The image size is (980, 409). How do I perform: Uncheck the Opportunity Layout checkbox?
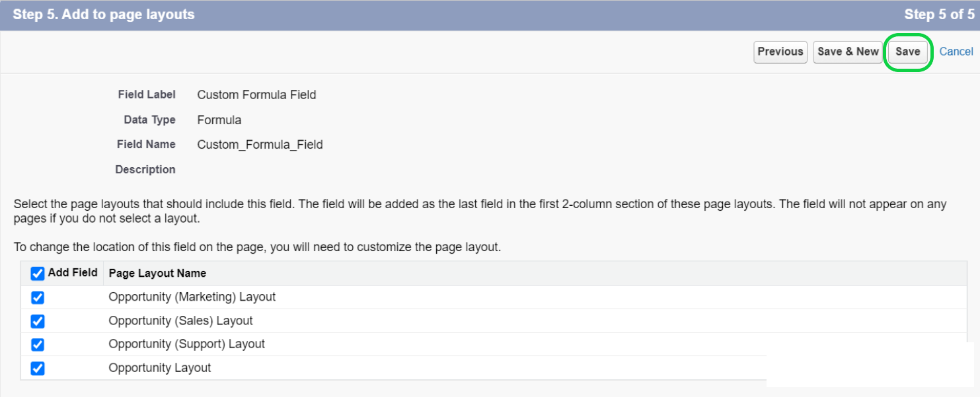click(38, 368)
